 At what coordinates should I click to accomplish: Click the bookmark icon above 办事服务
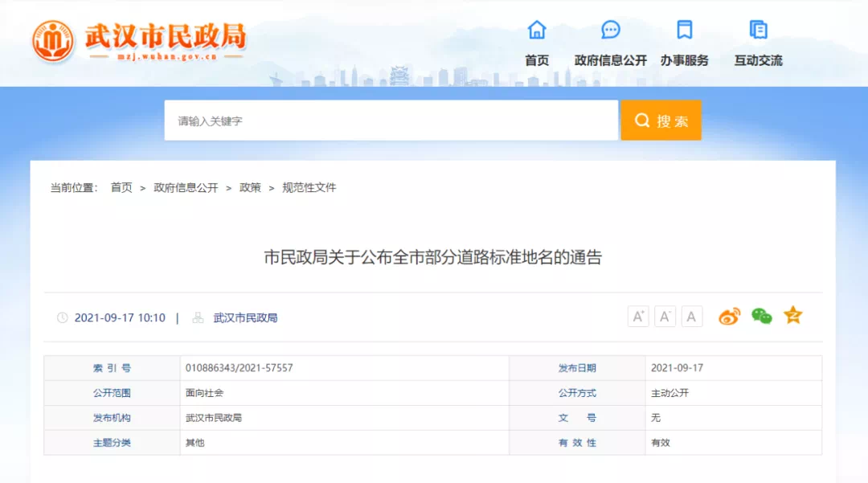click(x=684, y=31)
